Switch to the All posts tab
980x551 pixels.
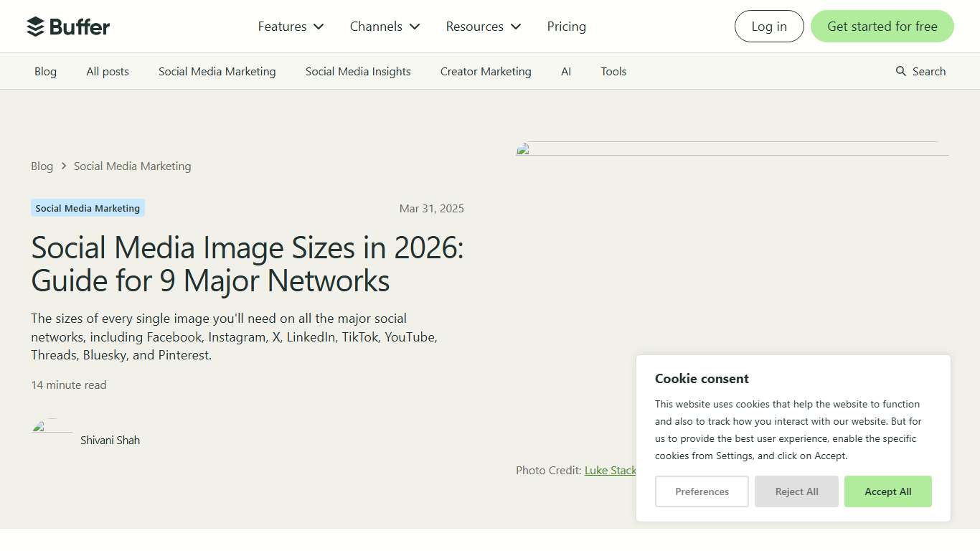pyautogui.click(x=107, y=71)
